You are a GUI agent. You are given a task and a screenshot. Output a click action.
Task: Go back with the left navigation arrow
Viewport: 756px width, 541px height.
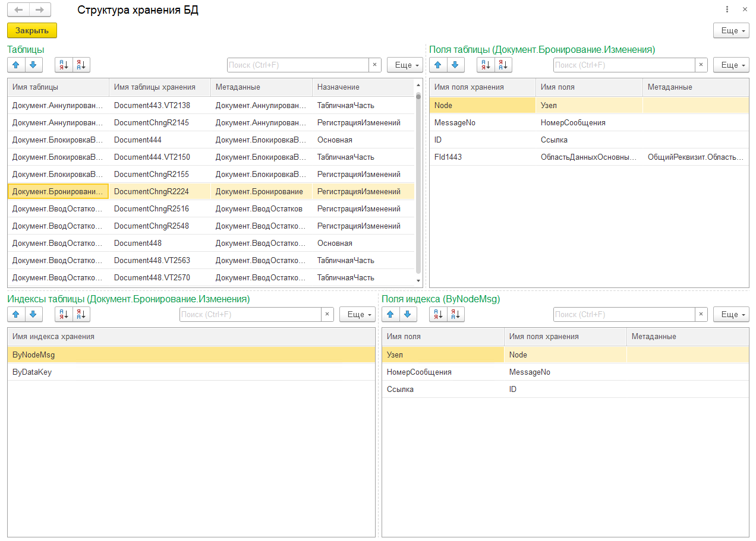pos(19,10)
